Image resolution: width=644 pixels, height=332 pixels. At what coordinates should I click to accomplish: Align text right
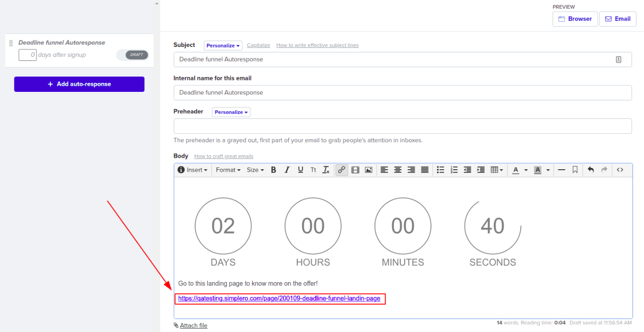point(411,170)
